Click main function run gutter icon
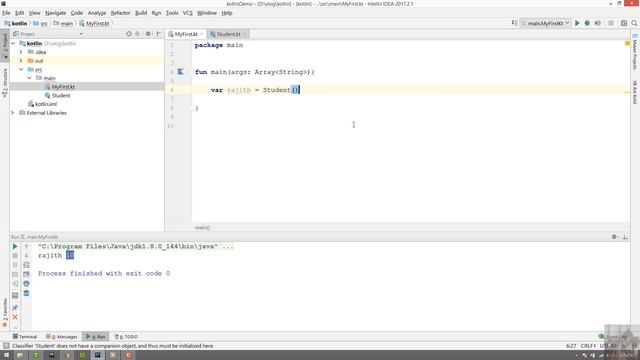 (x=180, y=72)
